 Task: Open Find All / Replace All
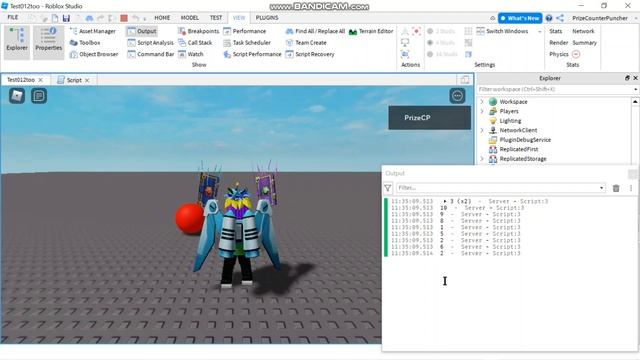coord(315,31)
